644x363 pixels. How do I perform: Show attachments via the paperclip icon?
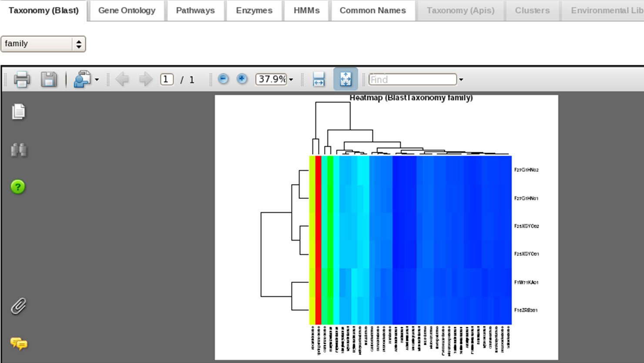pos(18,306)
